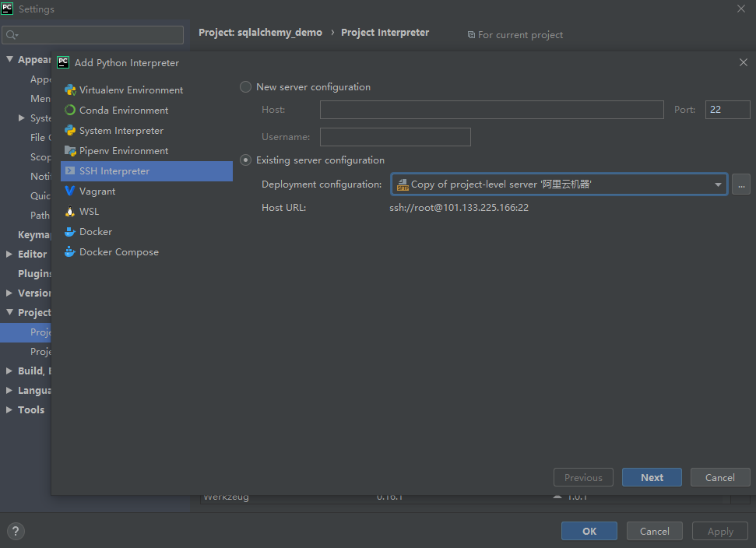This screenshot has height=548, width=756.
Task: Click the Docker Compose icon
Action: coord(70,252)
